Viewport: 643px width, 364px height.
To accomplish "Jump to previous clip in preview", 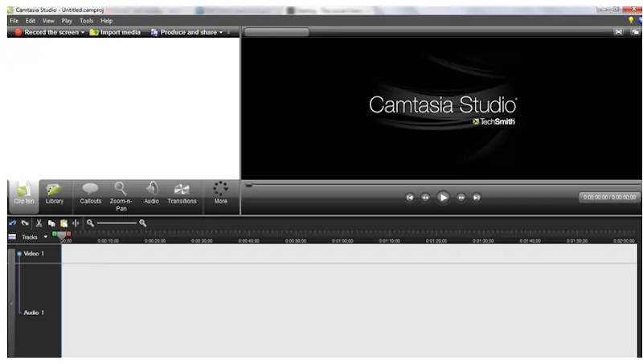I will 410,198.
